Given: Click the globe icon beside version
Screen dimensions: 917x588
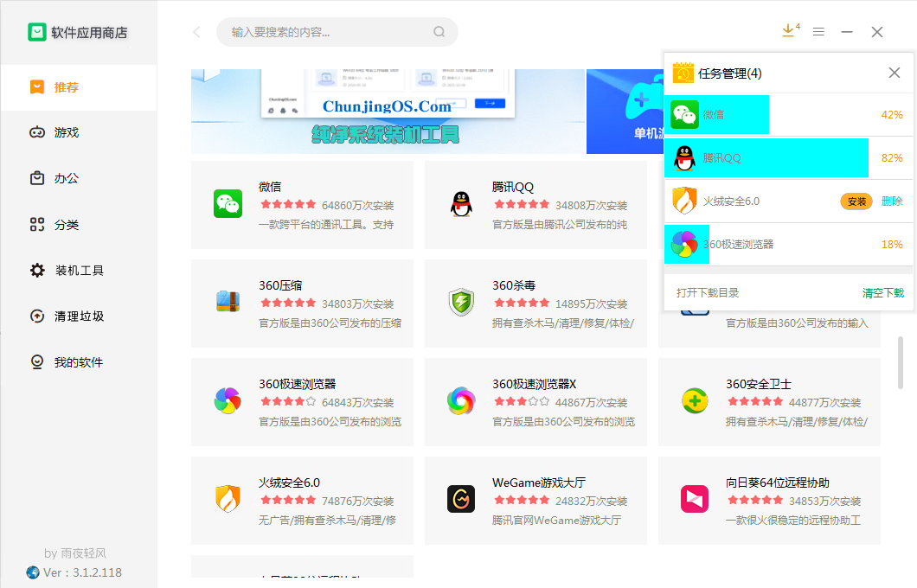Looking at the screenshot, I should [x=33, y=572].
